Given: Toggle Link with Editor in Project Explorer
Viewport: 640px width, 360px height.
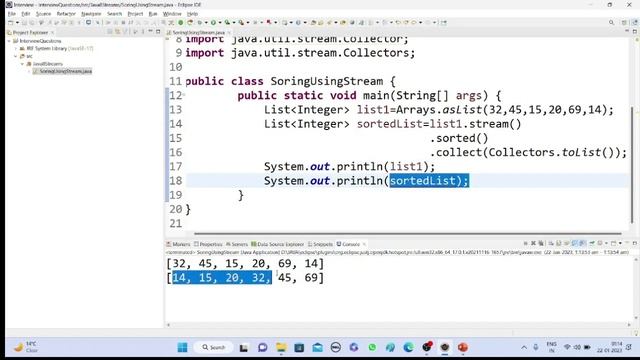Looking at the screenshot, I should 118,32.
